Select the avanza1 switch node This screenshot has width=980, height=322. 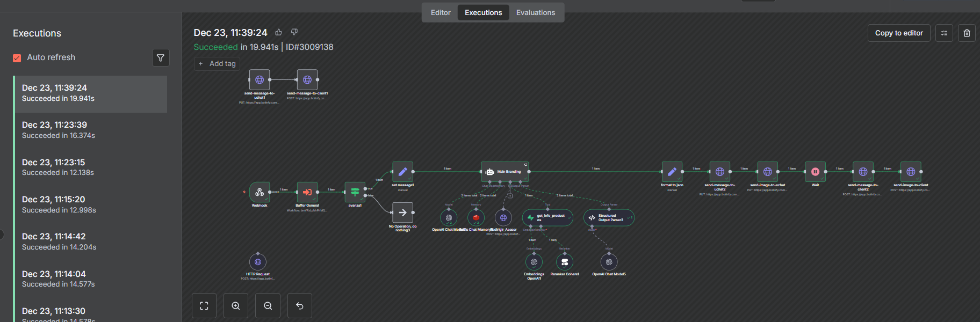[x=355, y=192]
